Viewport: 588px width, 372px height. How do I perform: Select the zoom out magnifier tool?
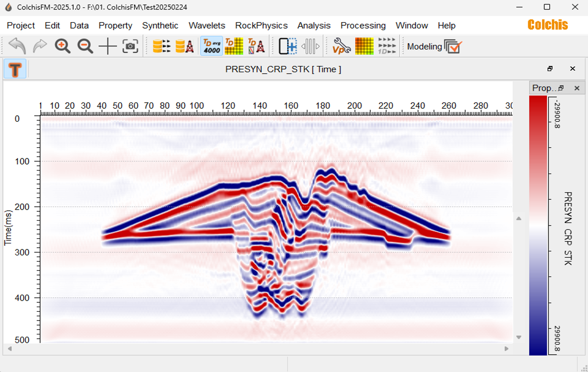click(x=85, y=46)
